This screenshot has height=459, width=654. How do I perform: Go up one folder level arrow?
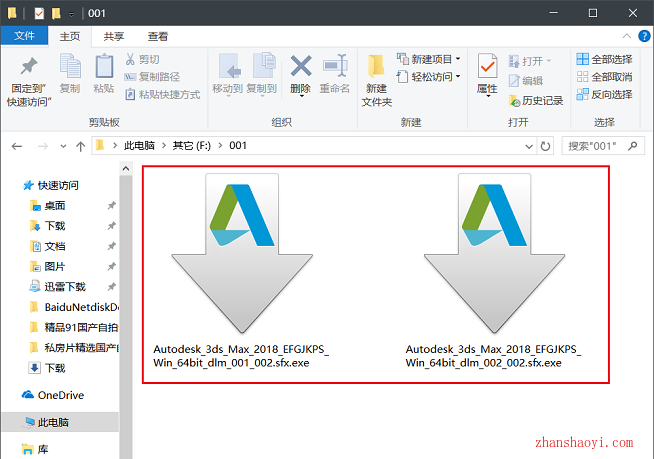(x=80, y=146)
